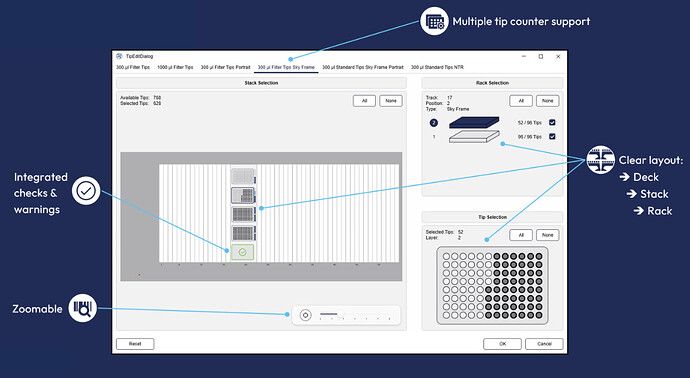Click the TipEditDialog app icon in title bar
This screenshot has width=690, height=378.
(x=119, y=56)
